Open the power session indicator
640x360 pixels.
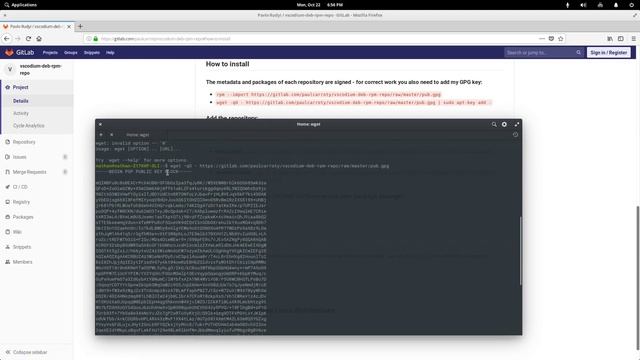(x=632, y=5)
